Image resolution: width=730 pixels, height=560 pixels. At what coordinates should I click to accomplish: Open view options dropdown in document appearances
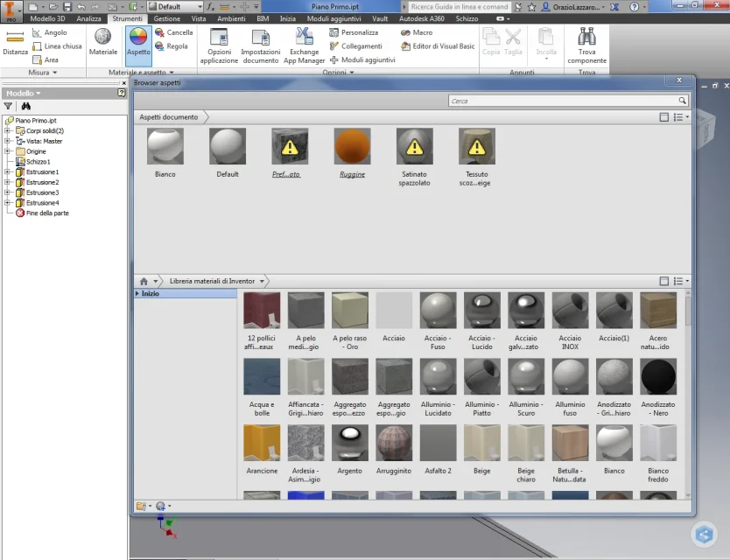(x=681, y=117)
